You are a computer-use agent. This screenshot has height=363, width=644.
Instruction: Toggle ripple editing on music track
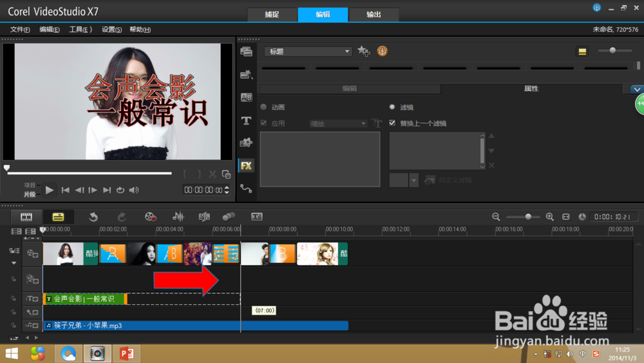coord(14,325)
